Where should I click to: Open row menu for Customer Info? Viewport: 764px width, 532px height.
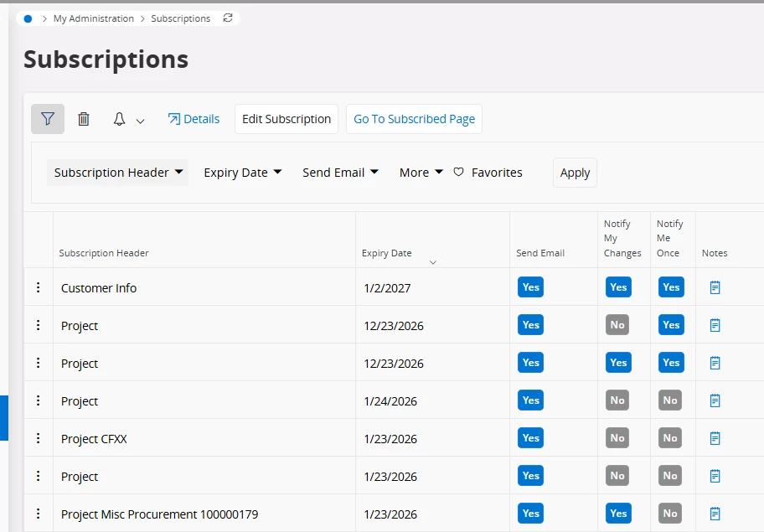(x=38, y=287)
